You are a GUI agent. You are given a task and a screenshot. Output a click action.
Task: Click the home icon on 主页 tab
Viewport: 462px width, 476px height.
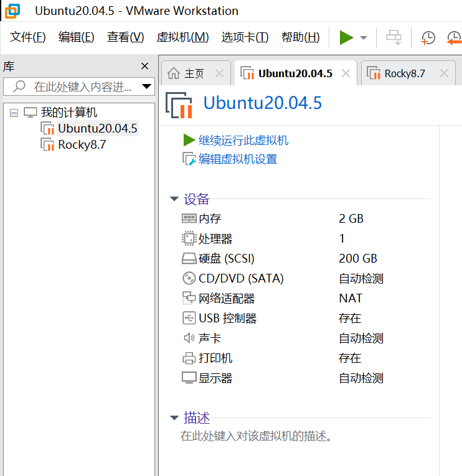pos(174,73)
